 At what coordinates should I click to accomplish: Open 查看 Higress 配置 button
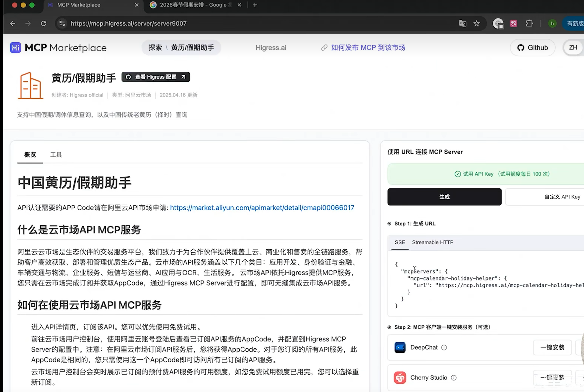pyautogui.click(x=156, y=77)
